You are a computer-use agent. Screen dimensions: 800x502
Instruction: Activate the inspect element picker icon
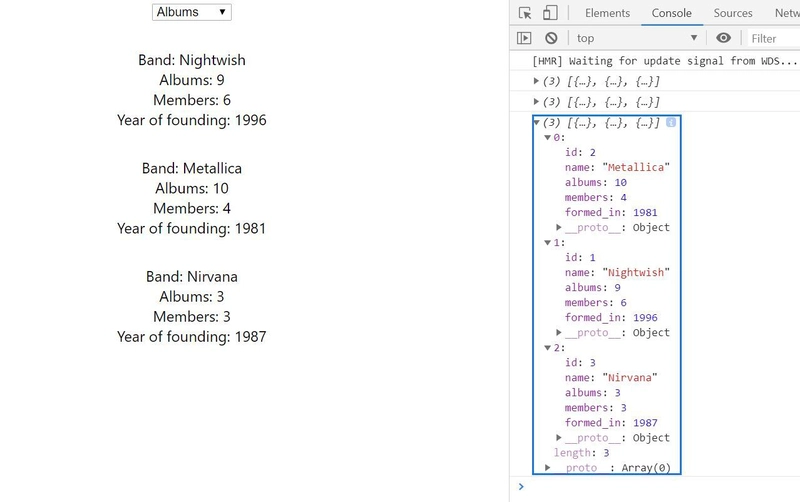[525, 13]
